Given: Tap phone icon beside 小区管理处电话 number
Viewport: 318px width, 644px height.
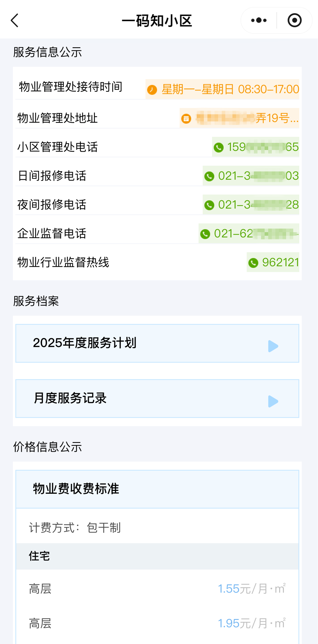Looking at the screenshot, I should pos(219,147).
